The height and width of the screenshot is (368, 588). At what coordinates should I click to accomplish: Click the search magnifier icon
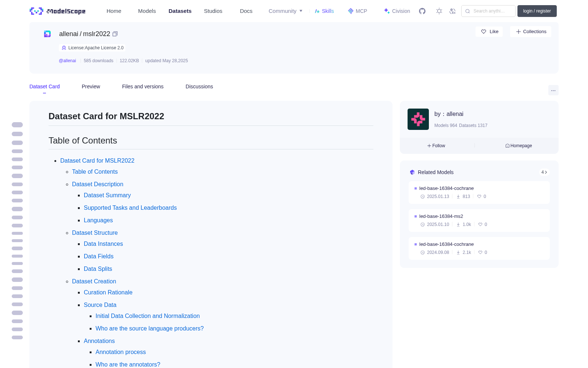(467, 11)
